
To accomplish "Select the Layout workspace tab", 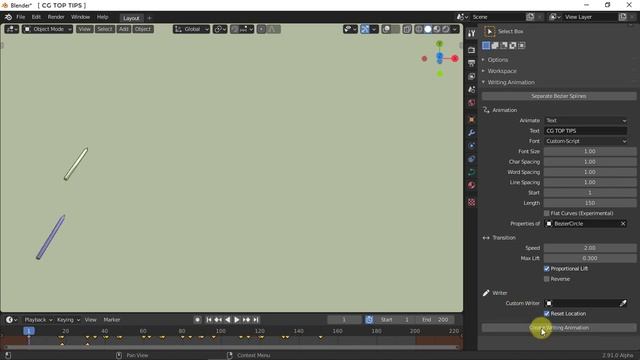I will click(131, 18).
